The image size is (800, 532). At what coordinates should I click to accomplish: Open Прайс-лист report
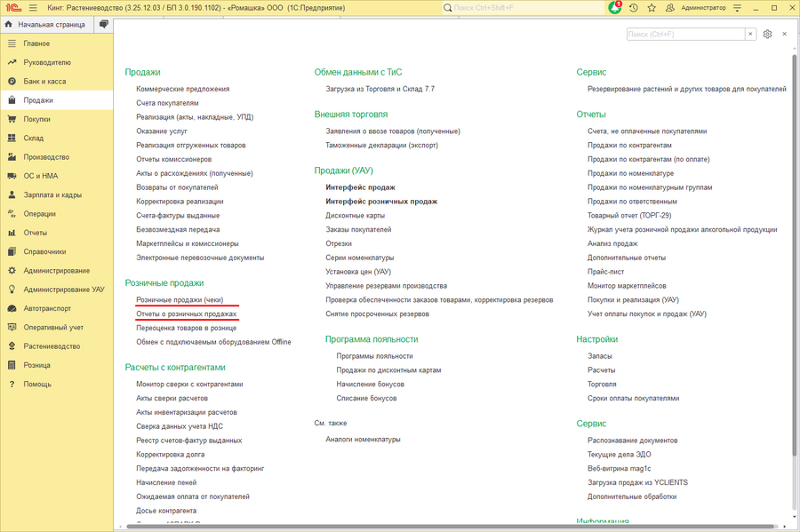tap(605, 272)
